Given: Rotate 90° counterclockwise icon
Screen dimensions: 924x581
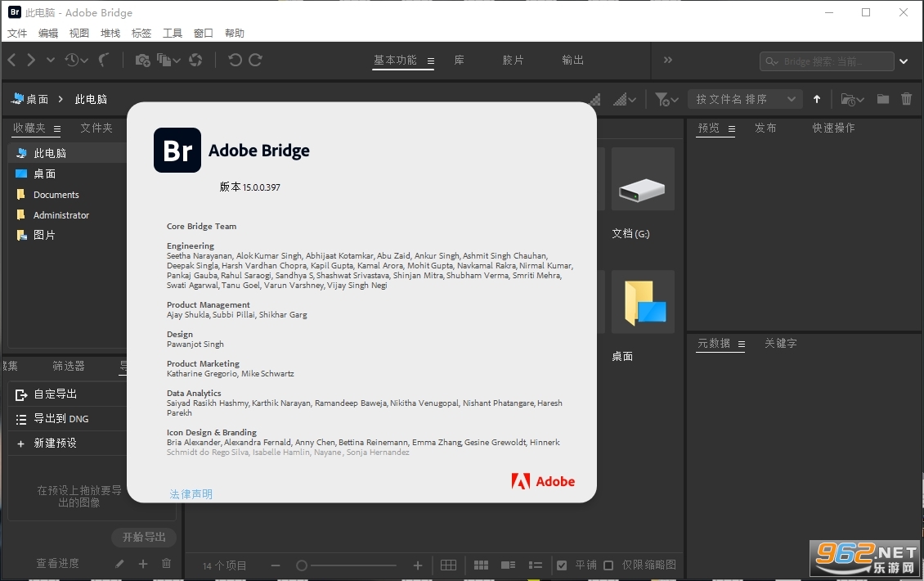Looking at the screenshot, I should [235, 60].
